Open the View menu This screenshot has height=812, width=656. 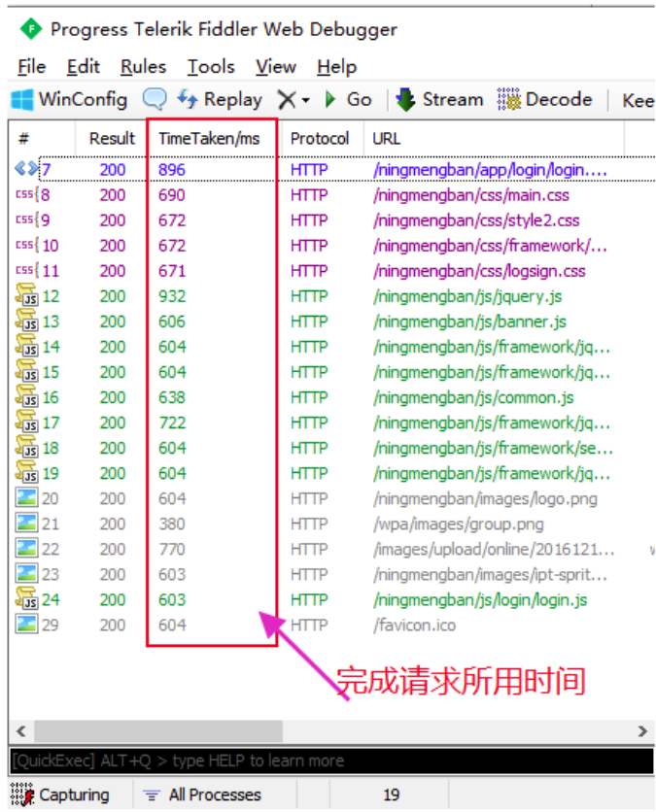276,67
